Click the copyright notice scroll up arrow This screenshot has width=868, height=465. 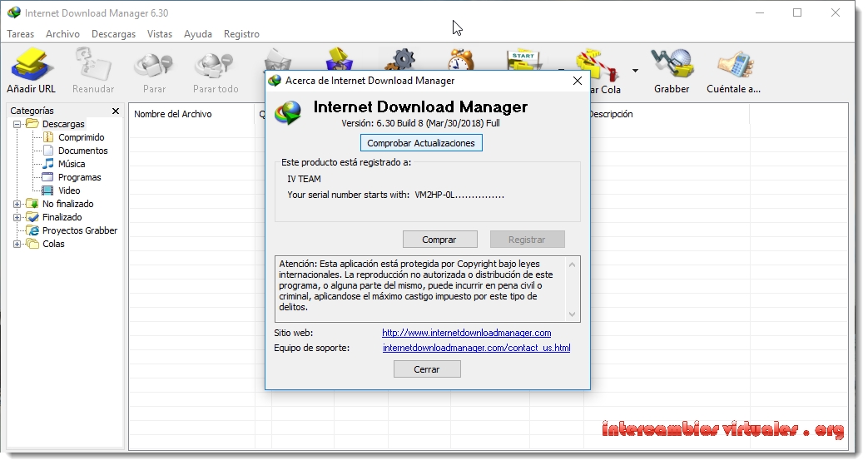tap(573, 265)
